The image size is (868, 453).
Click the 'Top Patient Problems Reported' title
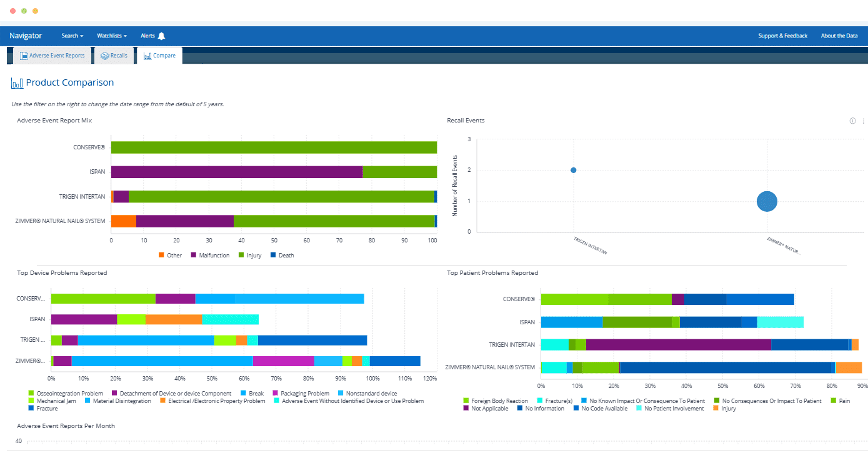click(492, 272)
